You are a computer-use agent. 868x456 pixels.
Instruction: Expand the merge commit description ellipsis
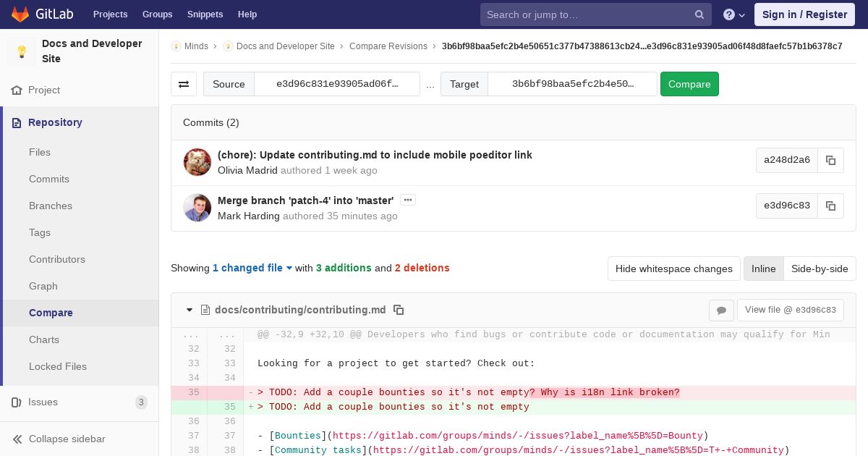click(x=407, y=200)
